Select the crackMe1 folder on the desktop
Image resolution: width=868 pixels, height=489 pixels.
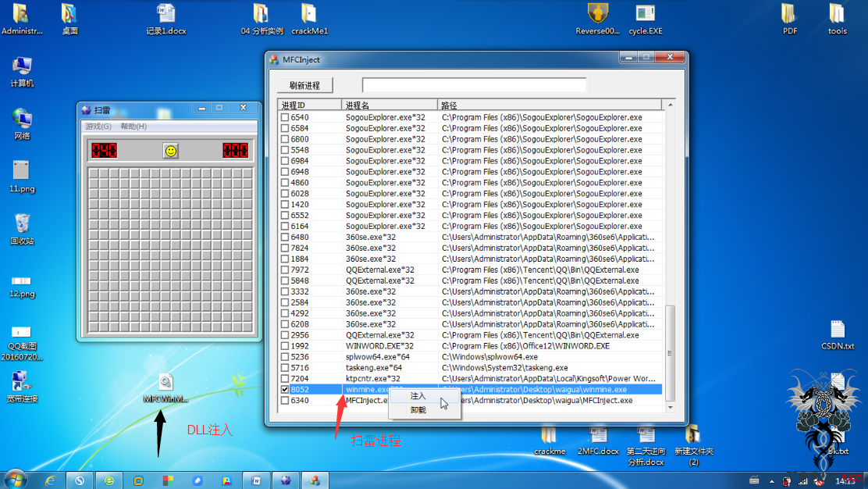(309, 18)
